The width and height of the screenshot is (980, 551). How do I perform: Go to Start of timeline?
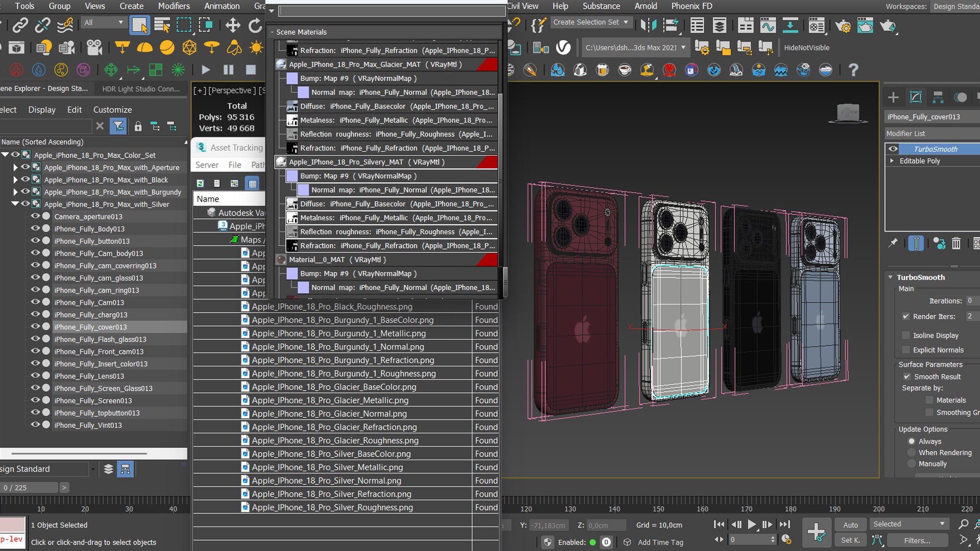point(719,524)
